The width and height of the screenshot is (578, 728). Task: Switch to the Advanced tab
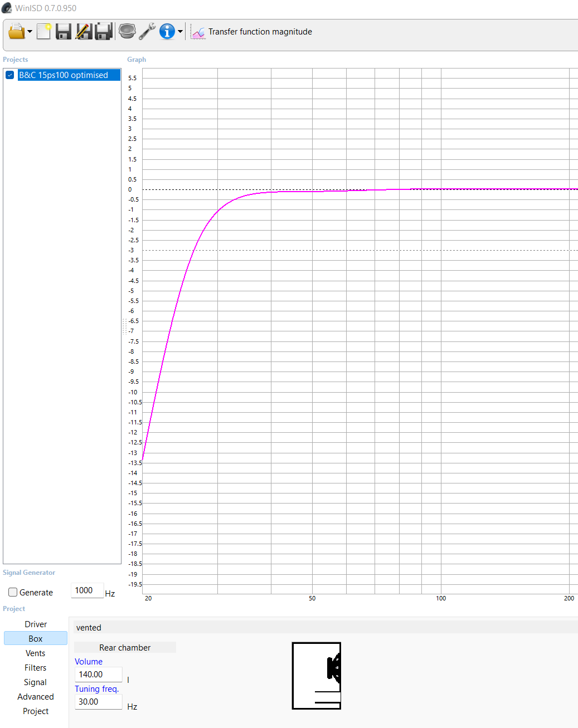(x=36, y=697)
